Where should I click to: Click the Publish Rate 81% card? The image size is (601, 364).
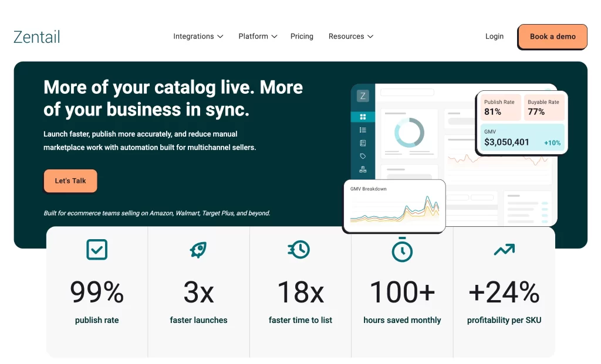(x=500, y=107)
